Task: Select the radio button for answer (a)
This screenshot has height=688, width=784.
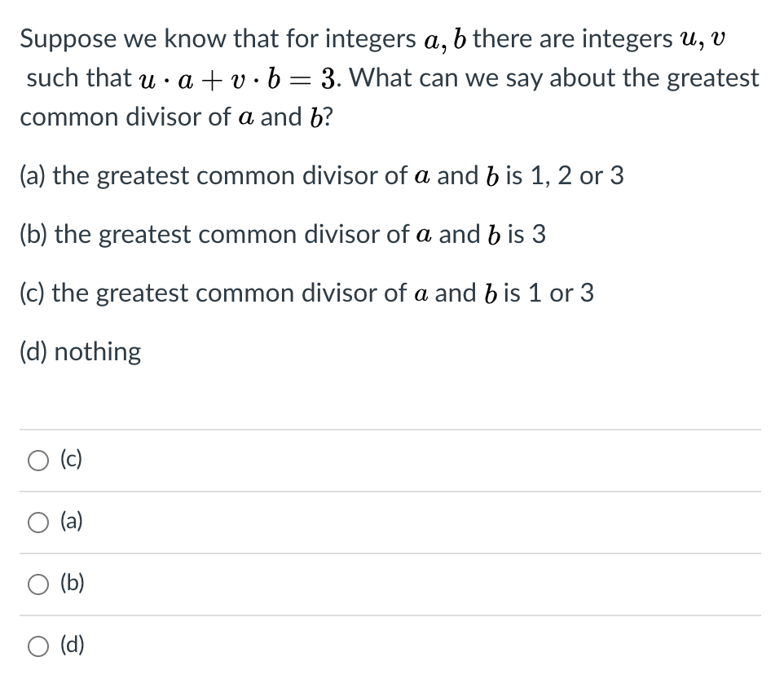Action: pos(37,522)
